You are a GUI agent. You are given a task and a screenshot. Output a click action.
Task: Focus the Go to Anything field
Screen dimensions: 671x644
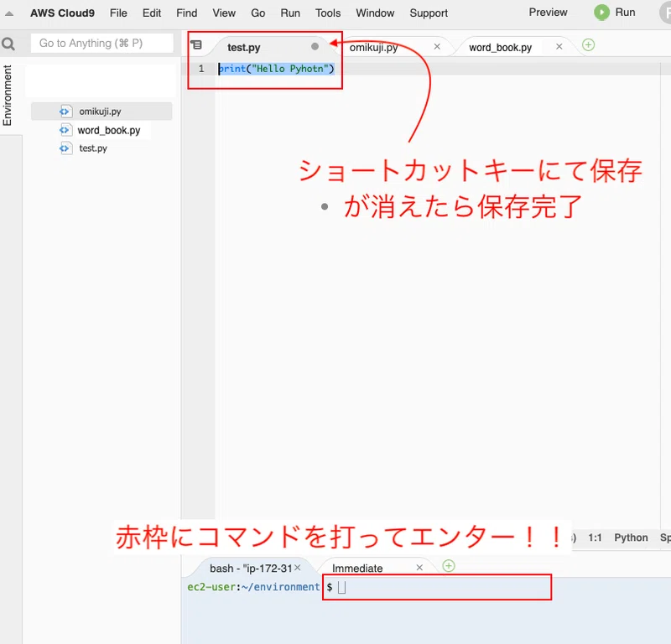tap(101, 44)
